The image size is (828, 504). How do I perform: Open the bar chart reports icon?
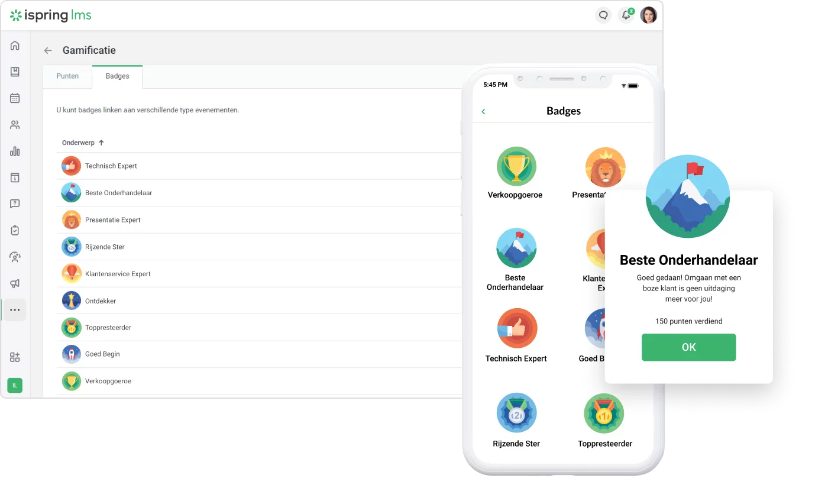pos(15,151)
